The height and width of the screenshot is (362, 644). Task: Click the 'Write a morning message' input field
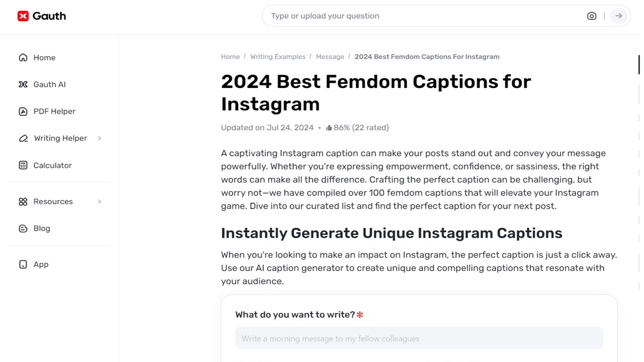point(419,338)
